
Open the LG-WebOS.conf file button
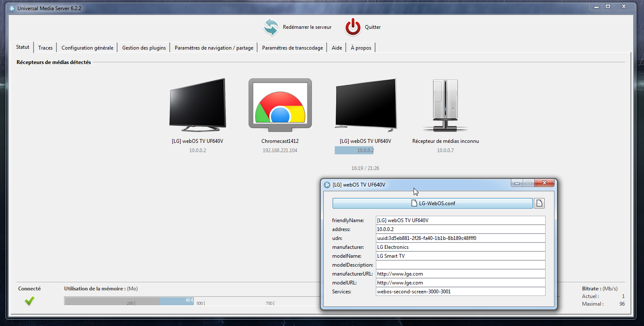coord(432,203)
